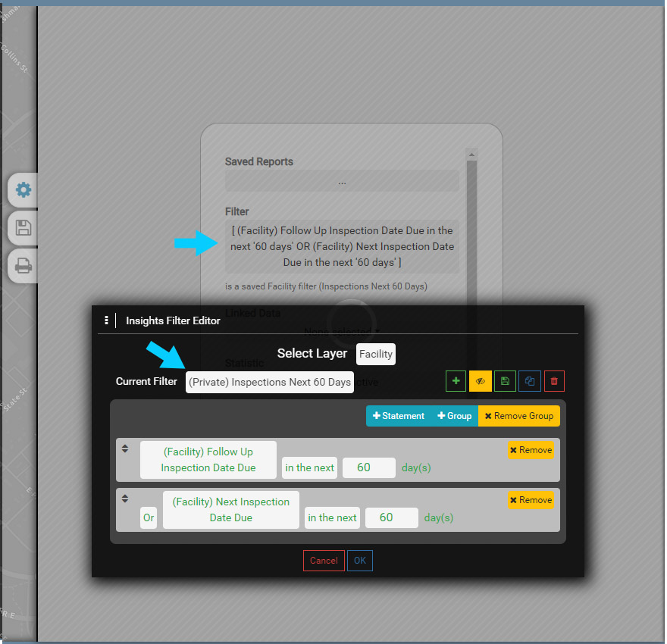Toggle the Or operator on second statement
667x644 pixels.
[149, 518]
